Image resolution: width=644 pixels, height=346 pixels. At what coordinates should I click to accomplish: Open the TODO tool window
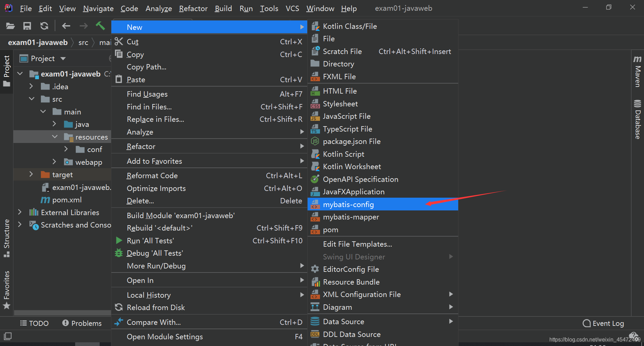tap(34, 323)
